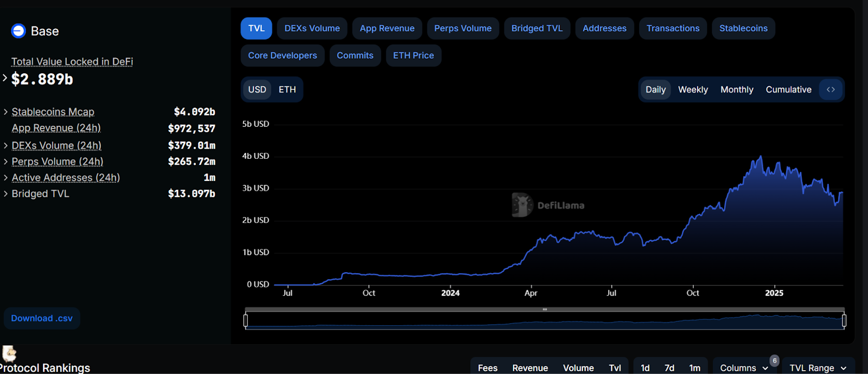This screenshot has width=868, height=374.
Task: Open the Columns dropdown
Action: 744,368
